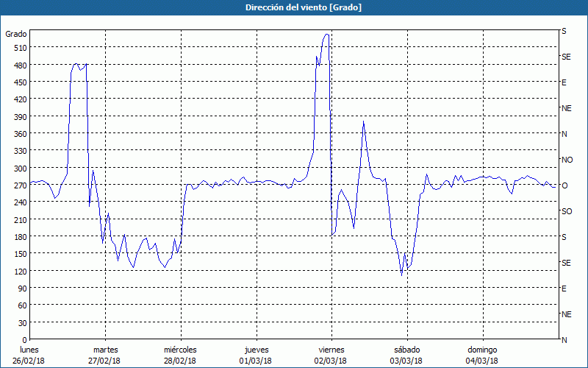
Task: Select the 'sábado 03/03/18' date label
Action: (x=406, y=355)
